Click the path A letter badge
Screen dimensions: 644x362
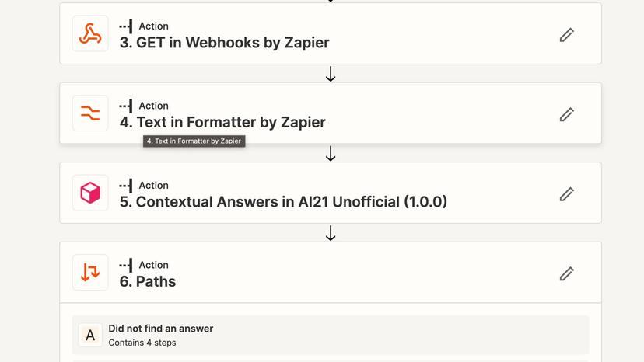point(90,335)
